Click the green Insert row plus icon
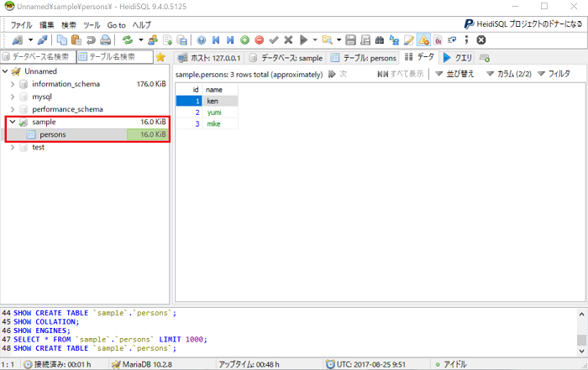The width and height of the screenshot is (588, 370). click(245, 40)
